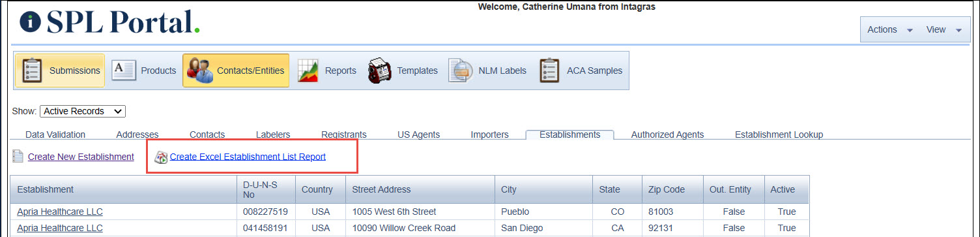Click the ACA Samples clipboard icon
Screen dimensions: 980x237
[549, 71]
